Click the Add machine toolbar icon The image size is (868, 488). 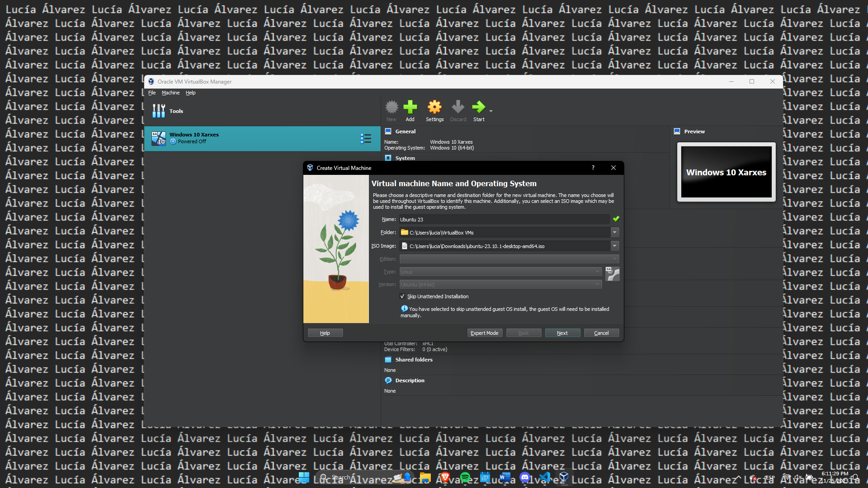[410, 108]
